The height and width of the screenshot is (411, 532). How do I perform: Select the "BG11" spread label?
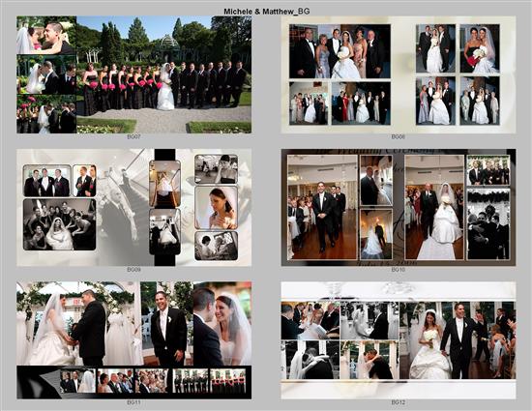[133, 402]
